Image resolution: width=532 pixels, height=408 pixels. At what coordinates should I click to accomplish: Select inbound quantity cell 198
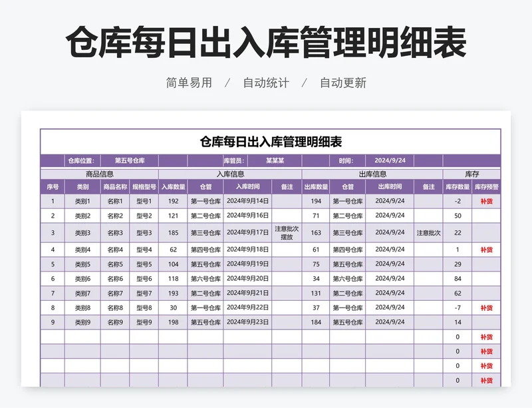coord(173,322)
